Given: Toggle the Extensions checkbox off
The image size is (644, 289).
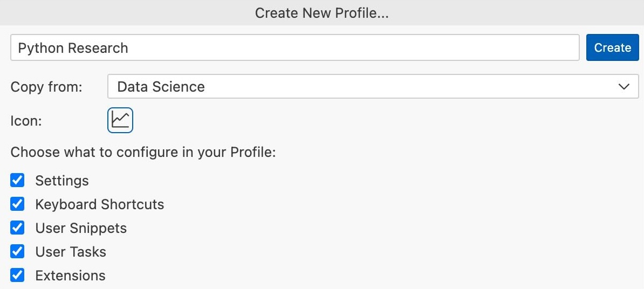Looking at the screenshot, I should (17, 275).
